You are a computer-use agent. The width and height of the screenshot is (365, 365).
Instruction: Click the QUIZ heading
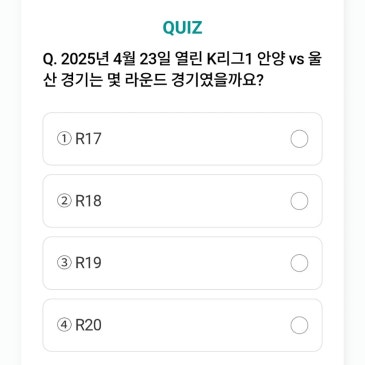tap(182, 28)
